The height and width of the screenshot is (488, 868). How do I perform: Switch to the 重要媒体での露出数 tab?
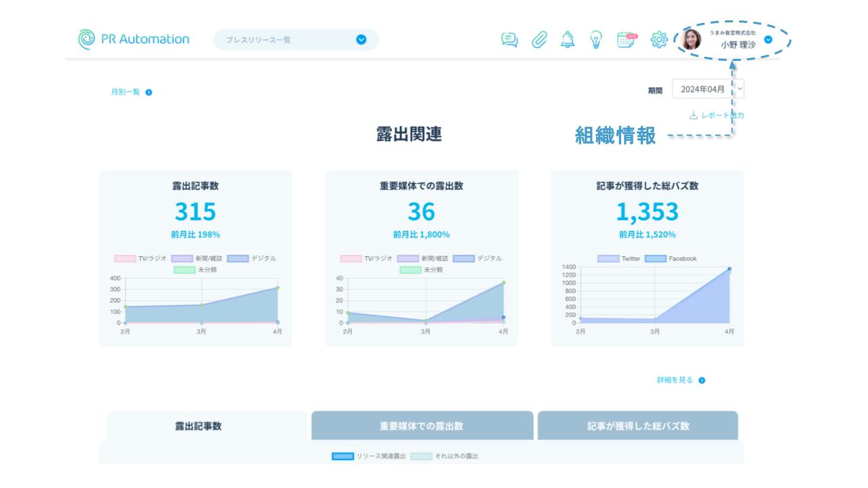[x=422, y=426]
